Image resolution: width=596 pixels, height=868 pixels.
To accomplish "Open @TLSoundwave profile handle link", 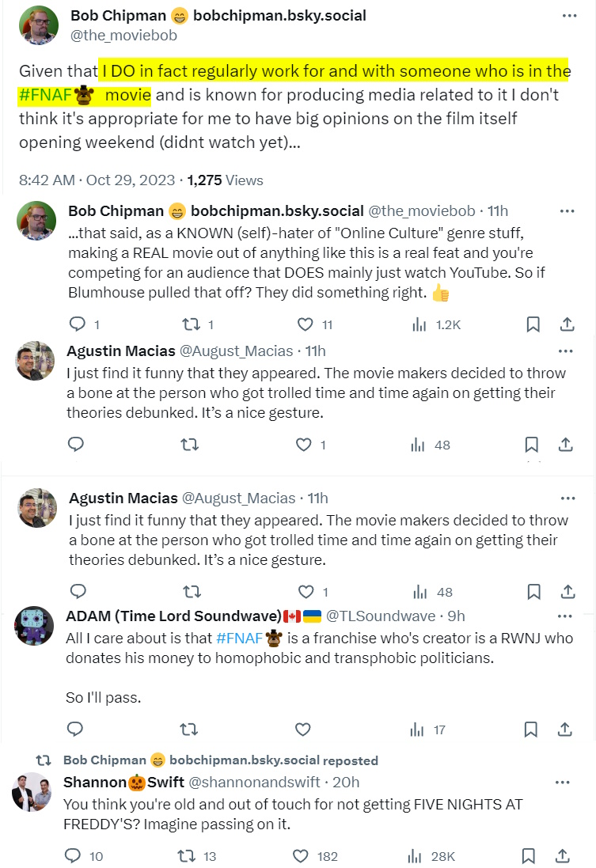I will (381, 616).
